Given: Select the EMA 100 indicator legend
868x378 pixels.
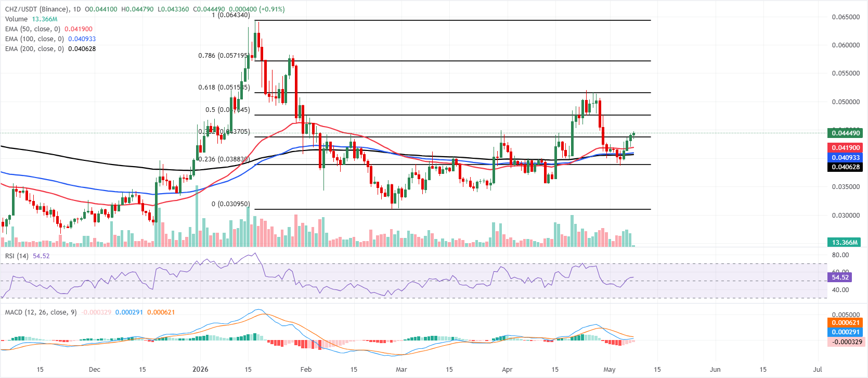Looking at the screenshot, I should coord(50,39).
